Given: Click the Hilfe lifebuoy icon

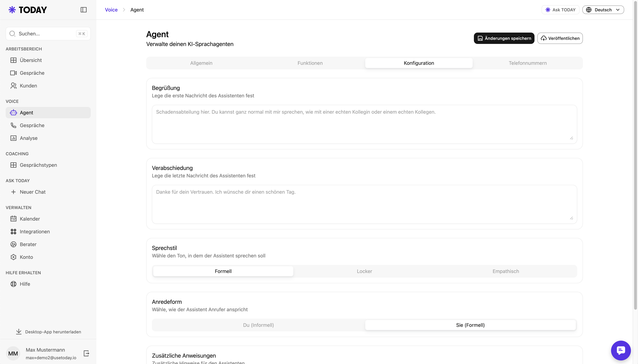Looking at the screenshot, I should pyautogui.click(x=13, y=284).
